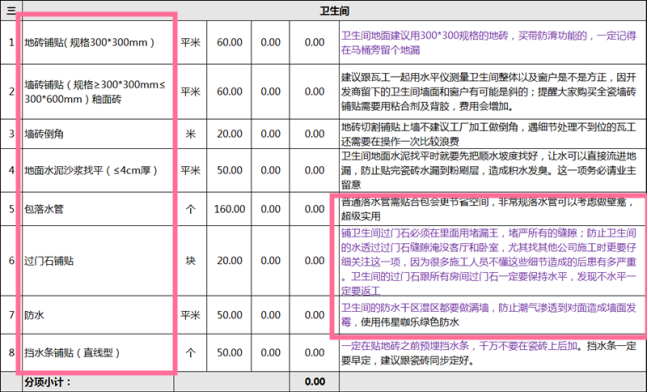Select the 0.00 right after 60.00 in 地砖铺贴 row
648x392 pixels.
271,42
